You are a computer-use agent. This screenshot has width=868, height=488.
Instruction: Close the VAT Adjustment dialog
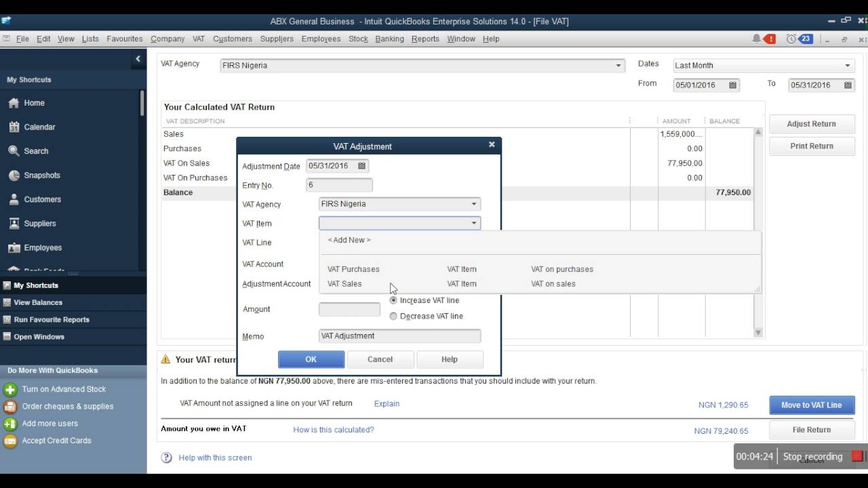click(492, 144)
